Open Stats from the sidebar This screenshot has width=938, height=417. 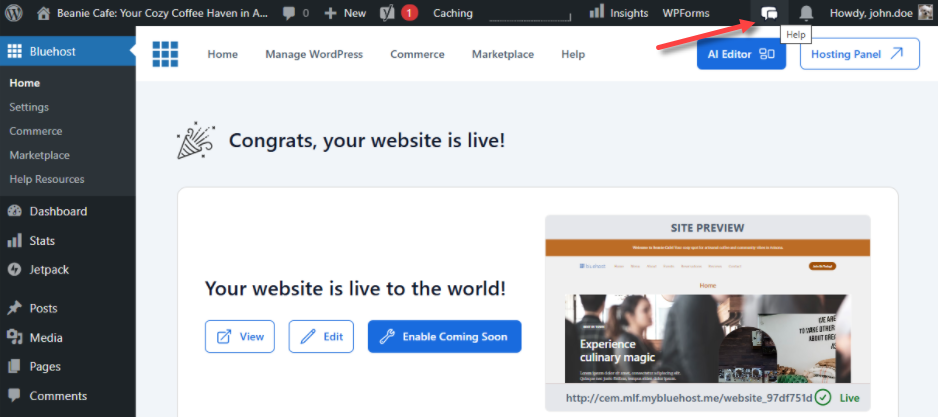coord(42,240)
